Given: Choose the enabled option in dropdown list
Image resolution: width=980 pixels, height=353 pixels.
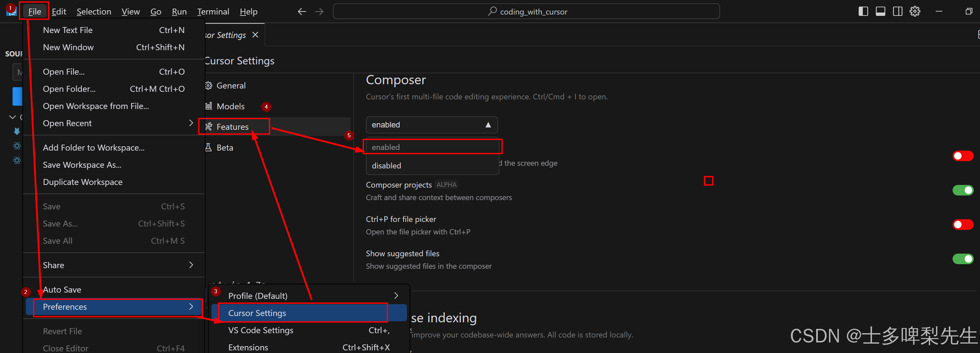Looking at the screenshot, I should [x=432, y=147].
